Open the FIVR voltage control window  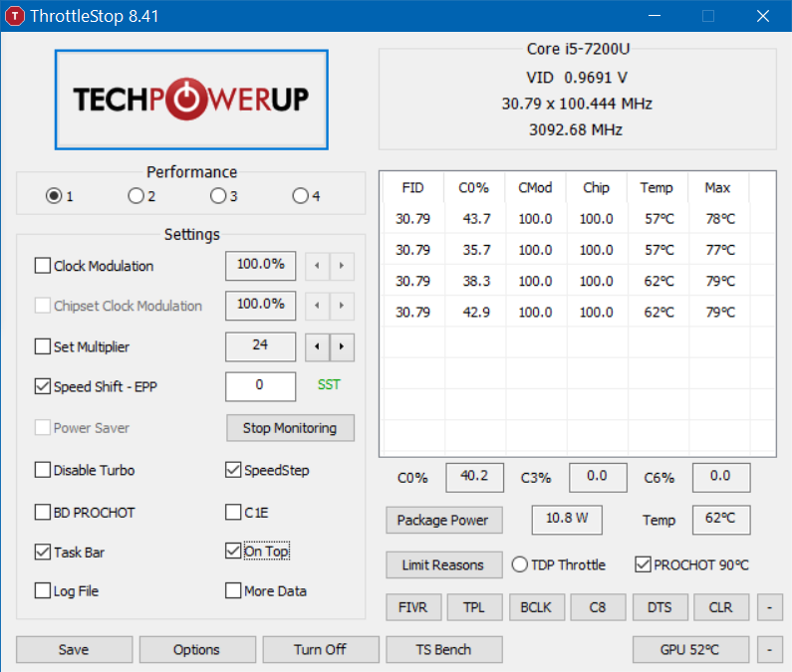[413, 607]
